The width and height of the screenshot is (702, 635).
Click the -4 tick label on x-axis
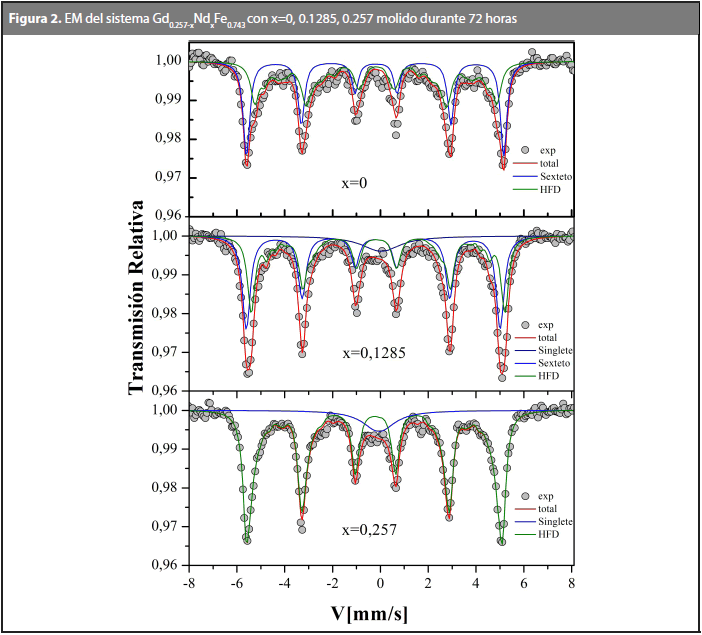click(x=283, y=582)
